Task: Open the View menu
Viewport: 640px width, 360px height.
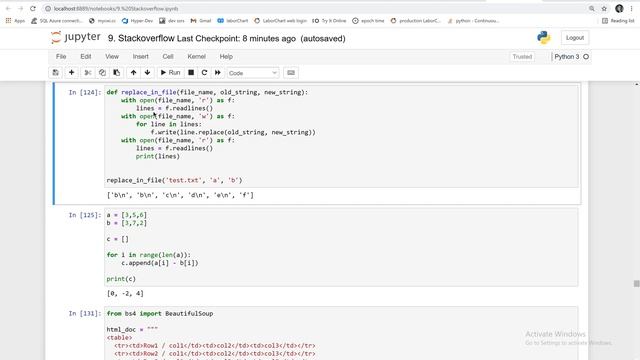Action: (112, 57)
